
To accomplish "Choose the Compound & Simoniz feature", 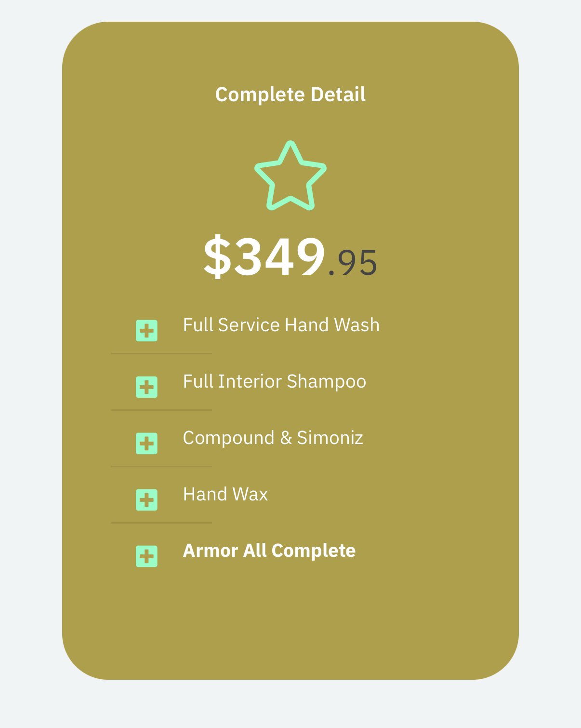I will (x=273, y=438).
